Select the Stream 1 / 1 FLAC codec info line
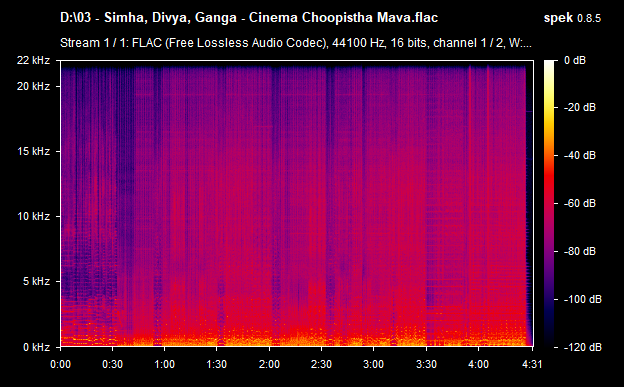 [x=296, y=43]
